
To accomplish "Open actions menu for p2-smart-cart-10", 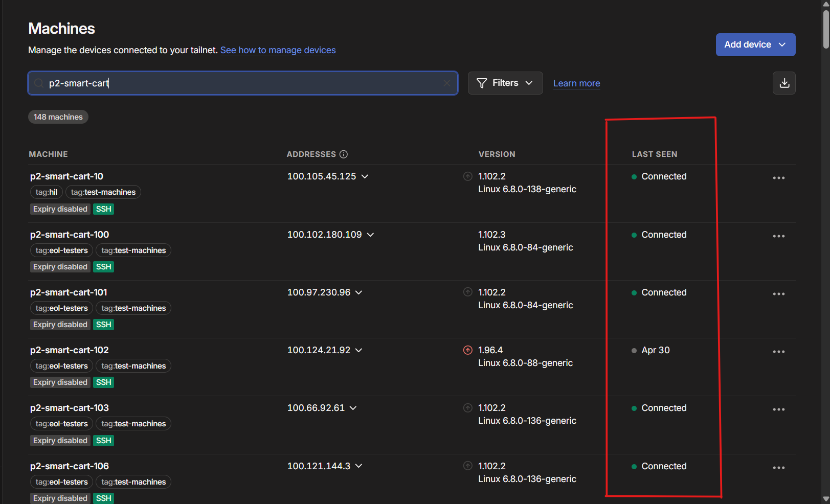I will [778, 178].
